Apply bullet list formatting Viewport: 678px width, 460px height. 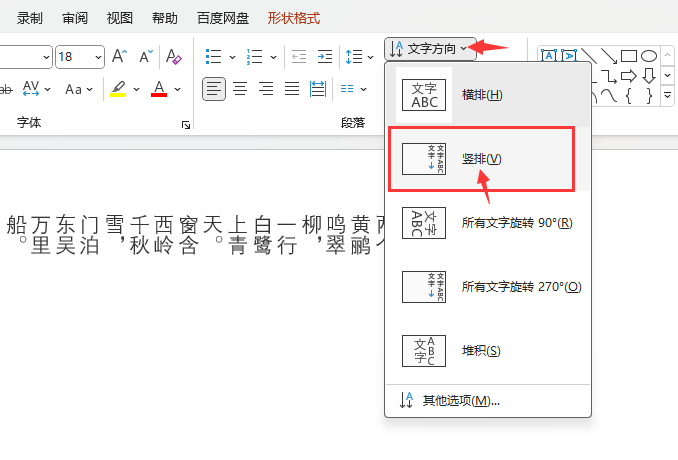tap(214, 57)
